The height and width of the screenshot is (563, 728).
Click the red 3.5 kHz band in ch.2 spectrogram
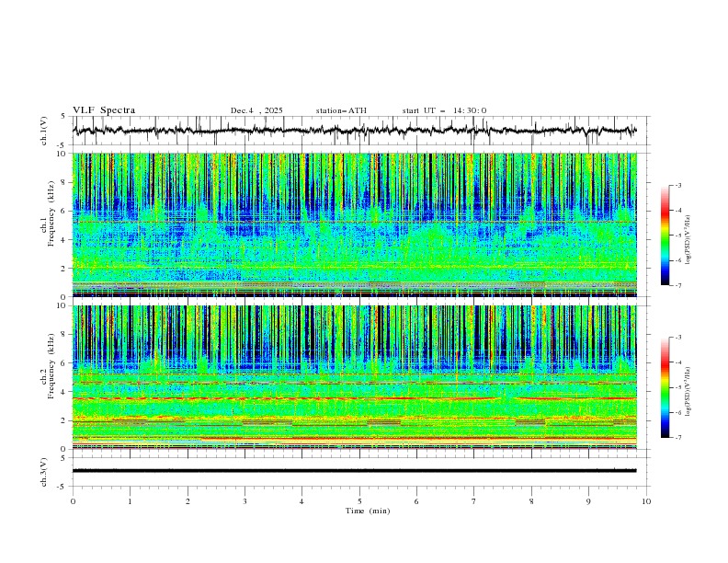(354, 398)
